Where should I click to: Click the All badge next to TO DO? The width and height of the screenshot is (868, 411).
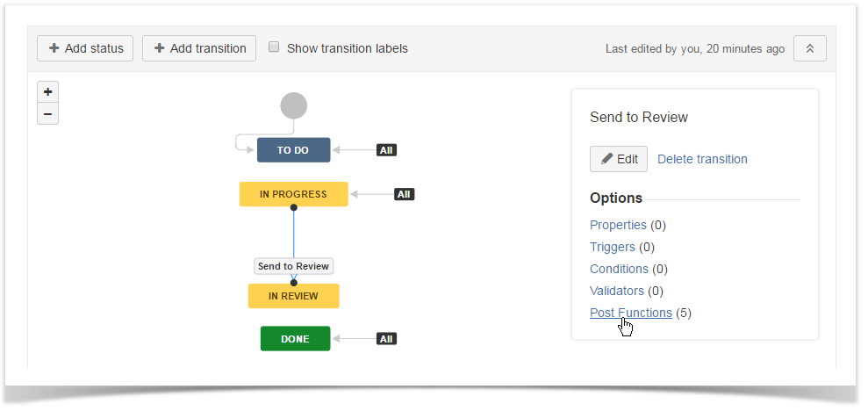point(386,150)
